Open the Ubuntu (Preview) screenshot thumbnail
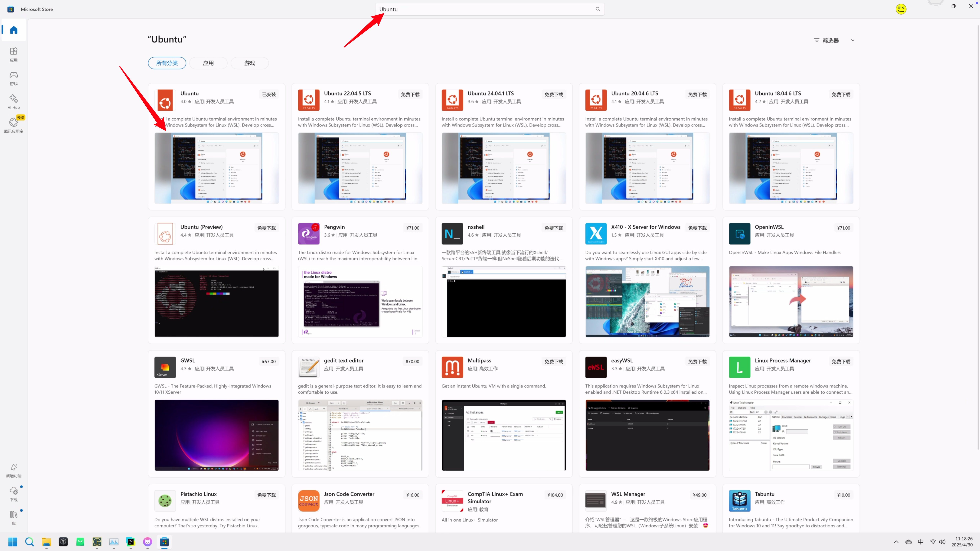The width and height of the screenshot is (980, 551). pos(216,302)
